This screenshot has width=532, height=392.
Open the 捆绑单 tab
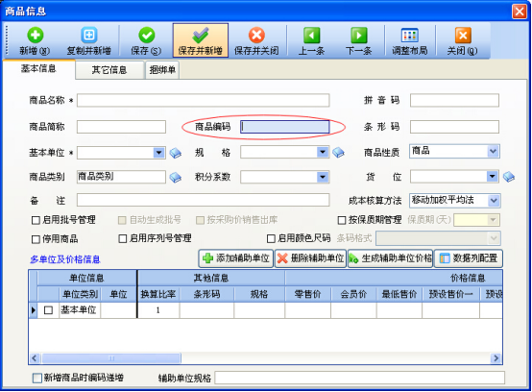pos(162,70)
